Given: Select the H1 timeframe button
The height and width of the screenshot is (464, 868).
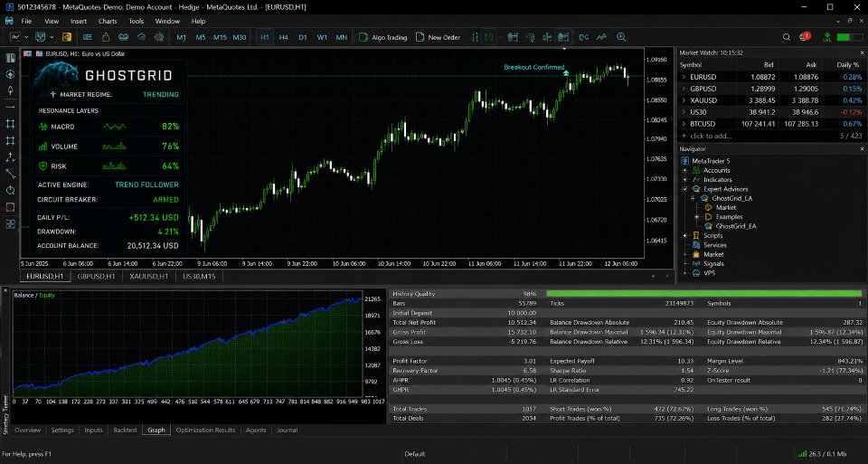Looking at the screenshot, I should [265, 38].
